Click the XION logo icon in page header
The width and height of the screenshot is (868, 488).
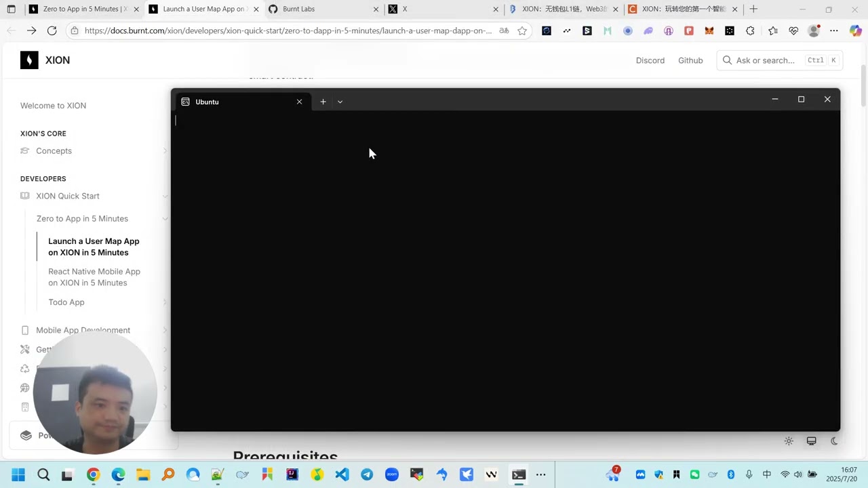click(29, 60)
